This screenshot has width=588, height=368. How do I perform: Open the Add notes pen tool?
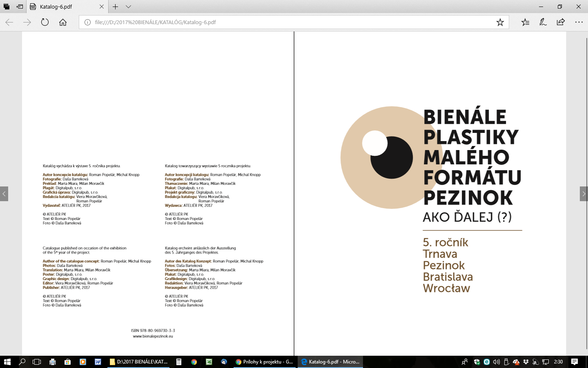click(543, 22)
